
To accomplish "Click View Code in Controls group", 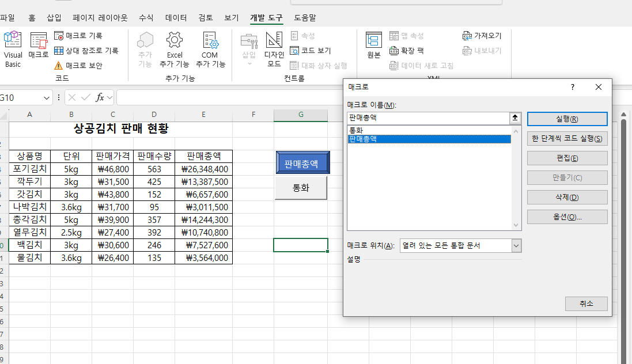I will click(x=311, y=51).
